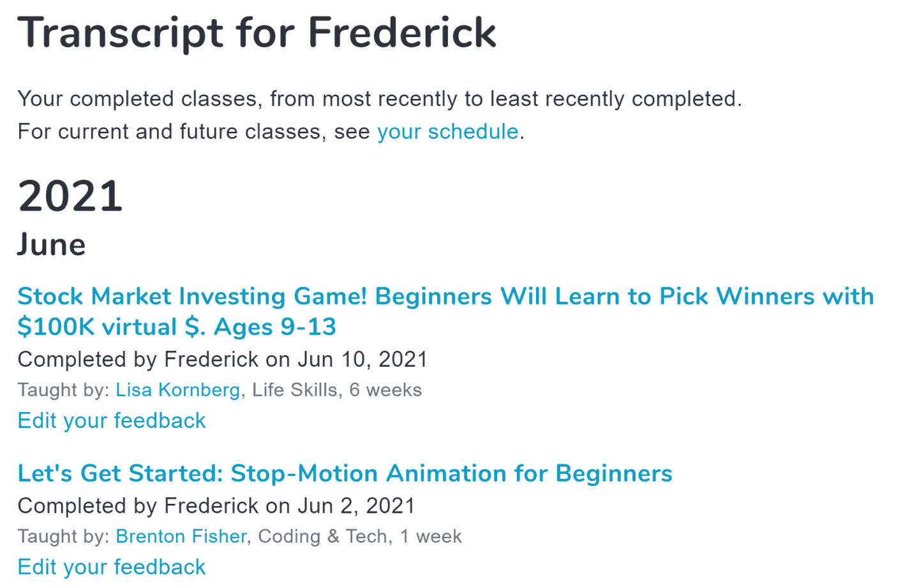Image resolution: width=919 pixels, height=588 pixels.
Task: Click the "Completed by Frederick on Jun 2, 2021" text
Action: 216,506
